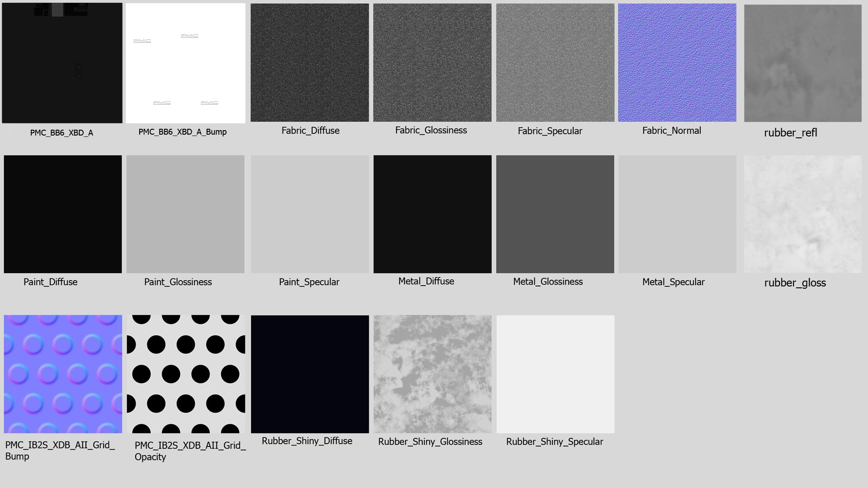Choose the Metal_Glossiness gray swatch
The width and height of the screenshot is (868, 488).
[555, 214]
